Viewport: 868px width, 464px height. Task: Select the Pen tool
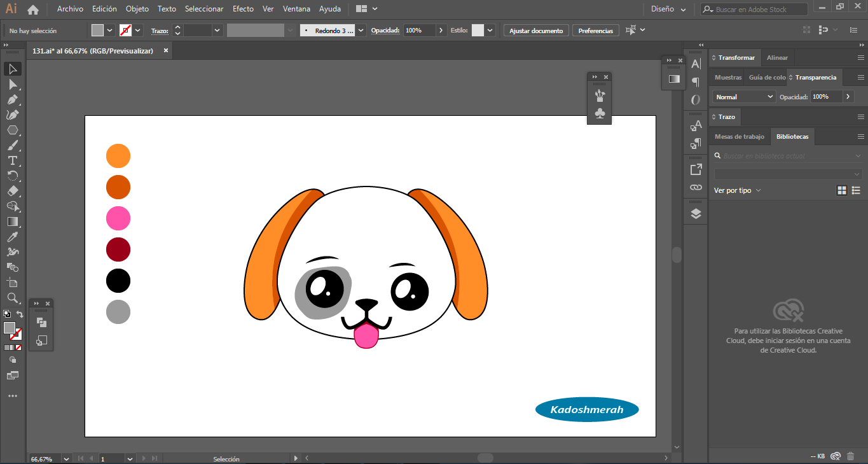[12, 99]
